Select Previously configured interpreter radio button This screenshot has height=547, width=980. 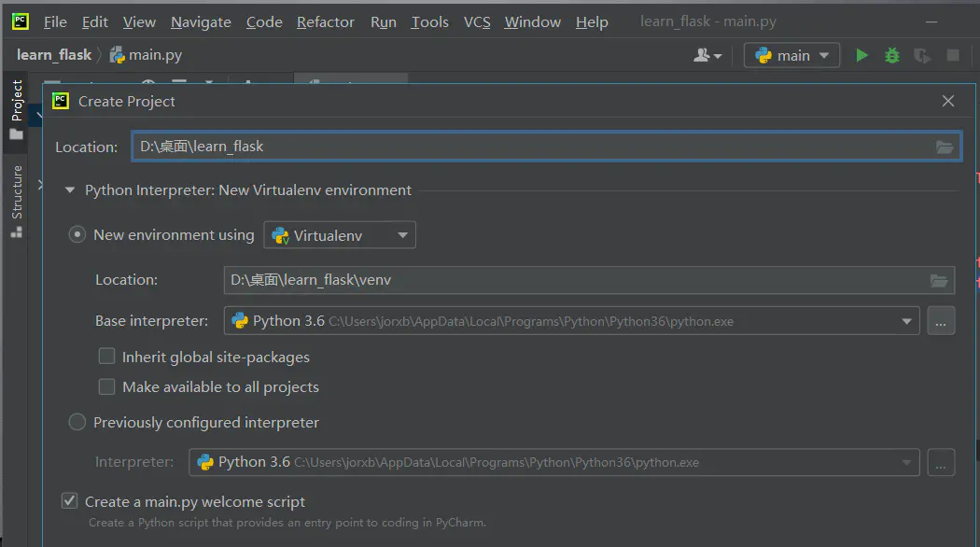[77, 422]
